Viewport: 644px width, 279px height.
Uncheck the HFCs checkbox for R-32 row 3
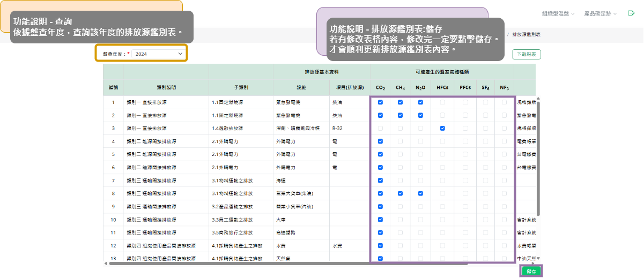pos(442,129)
